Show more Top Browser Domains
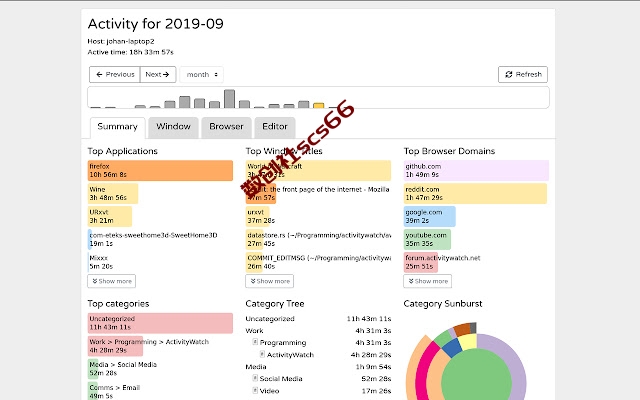 (x=427, y=281)
